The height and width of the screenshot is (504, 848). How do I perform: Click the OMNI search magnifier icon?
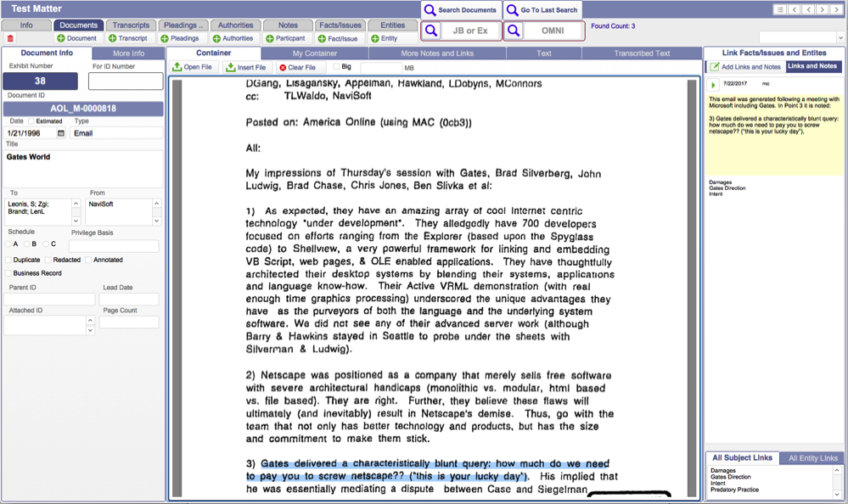pos(514,31)
